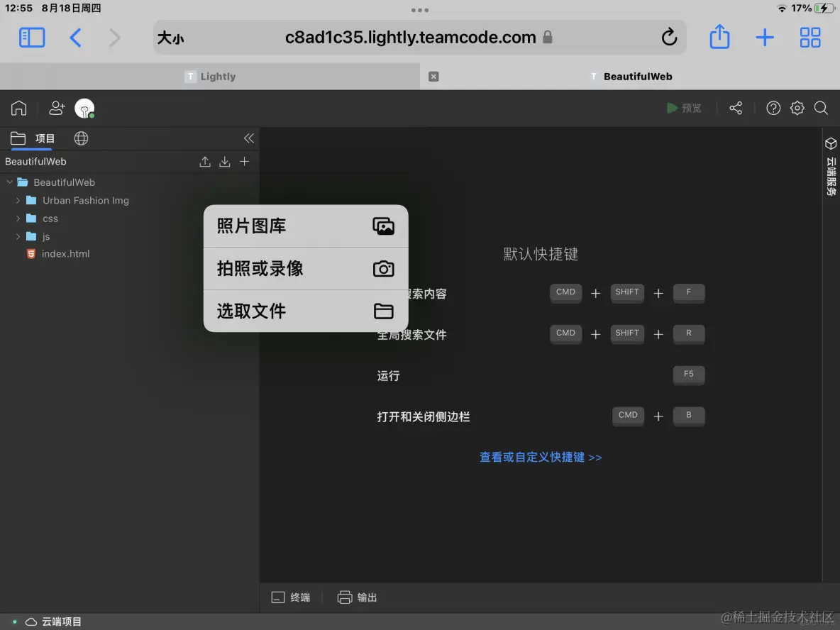Switch to the Lightly browser tab
The height and width of the screenshot is (630, 840).
(209, 76)
